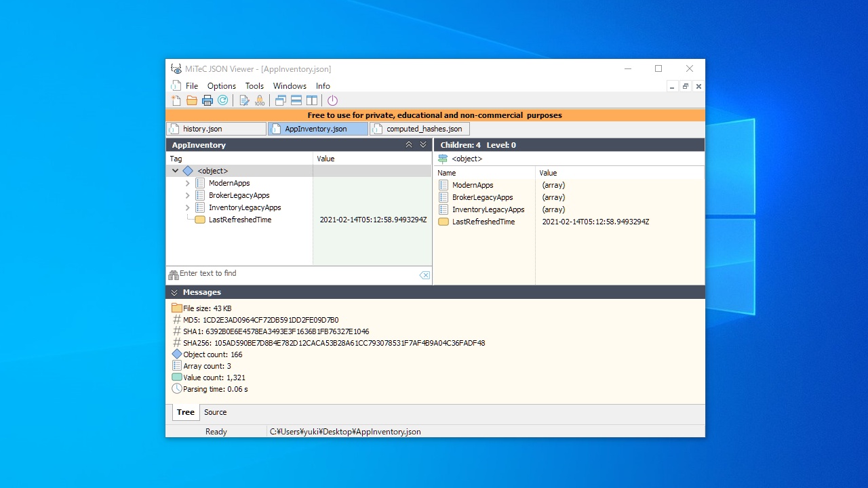Click the file path in the status bar

click(x=345, y=432)
